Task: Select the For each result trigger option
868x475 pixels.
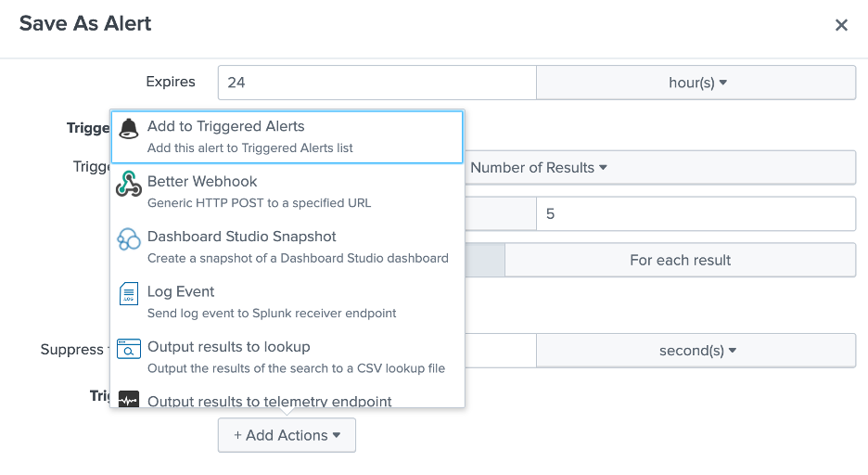Action: point(680,260)
